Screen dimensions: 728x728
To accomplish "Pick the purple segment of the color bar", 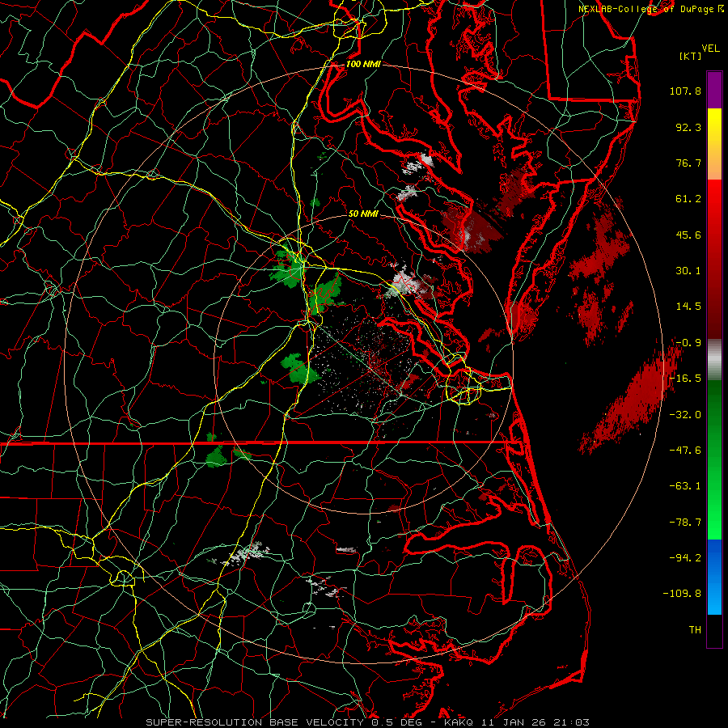I will pos(714,90).
